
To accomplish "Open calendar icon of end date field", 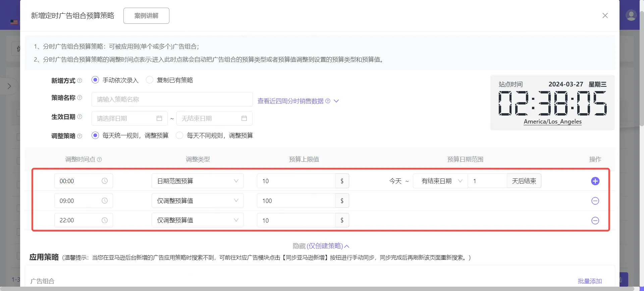I will 244,118.
